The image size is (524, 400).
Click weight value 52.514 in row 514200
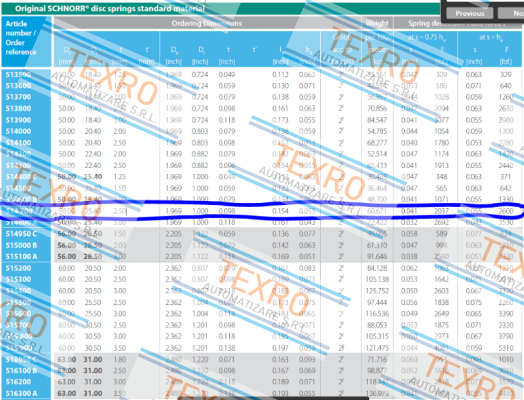(x=377, y=154)
